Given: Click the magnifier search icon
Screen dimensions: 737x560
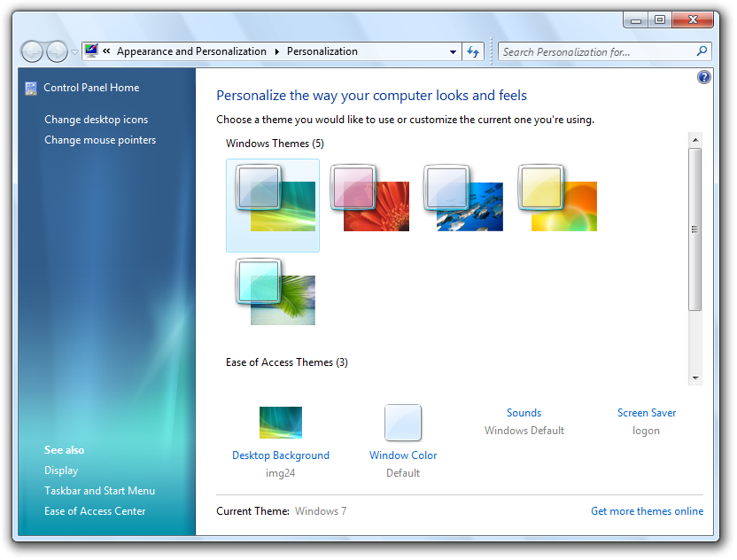Looking at the screenshot, I should 702,51.
